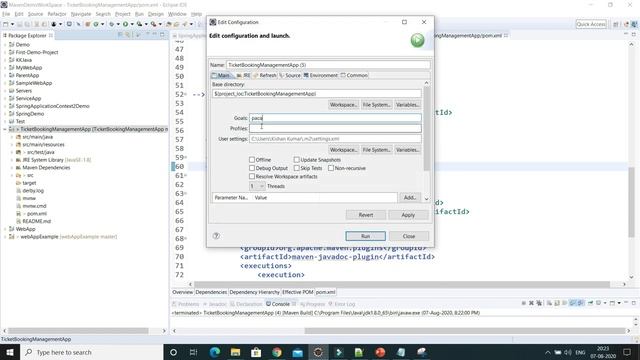Viewport: 640px width, 360px height.
Task: Expand the src/main/resources folder
Action: (12, 144)
